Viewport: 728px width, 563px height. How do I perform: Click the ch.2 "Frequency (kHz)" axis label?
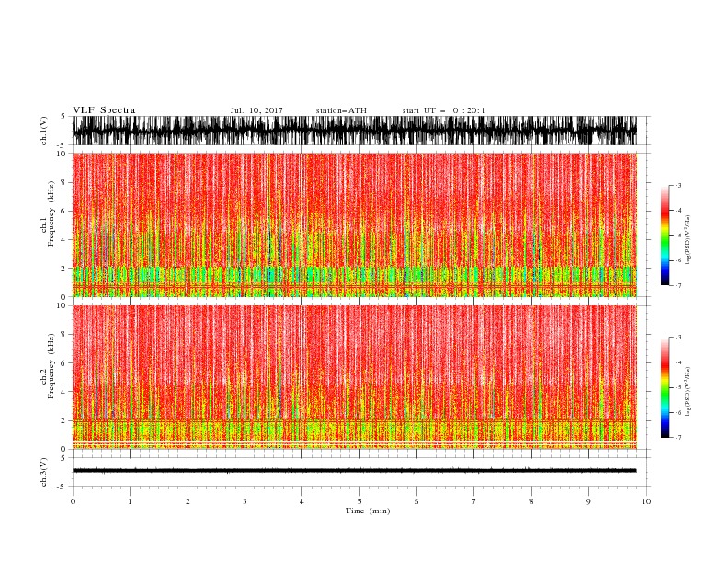coord(51,366)
